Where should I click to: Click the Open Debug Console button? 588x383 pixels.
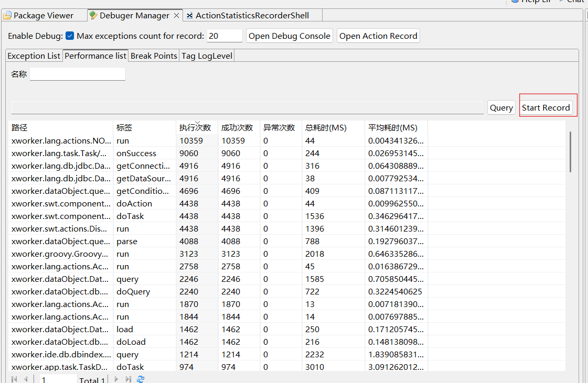[x=290, y=36]
